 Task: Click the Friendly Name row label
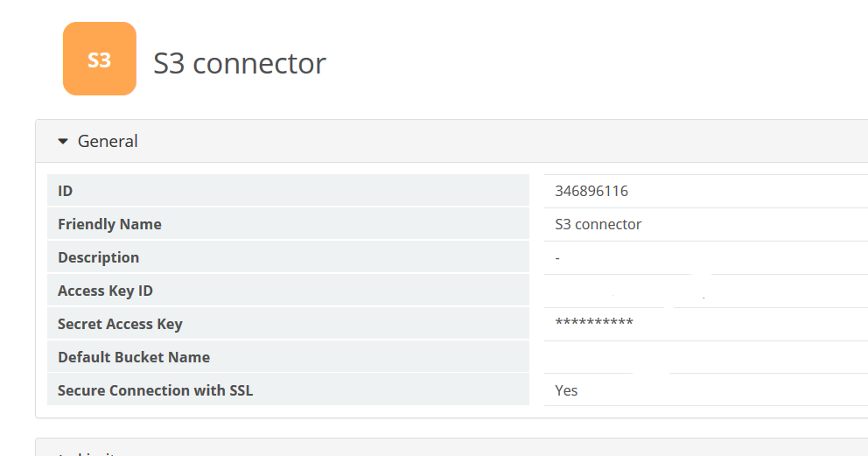point(109,224)
